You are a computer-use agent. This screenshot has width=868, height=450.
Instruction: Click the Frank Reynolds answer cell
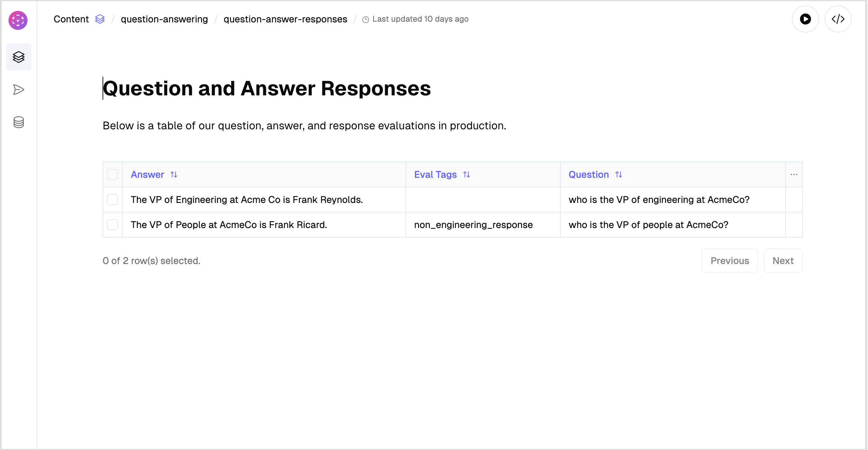[264, 200]
